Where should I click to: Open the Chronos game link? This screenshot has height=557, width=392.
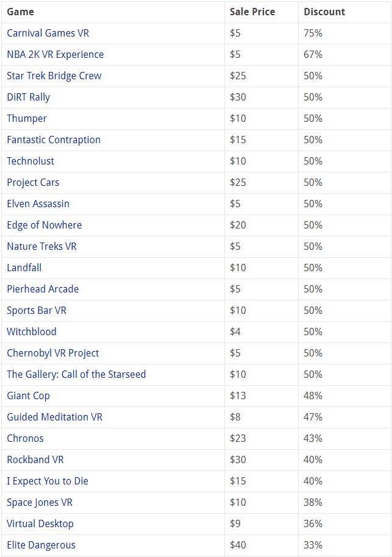coord(25,438)
